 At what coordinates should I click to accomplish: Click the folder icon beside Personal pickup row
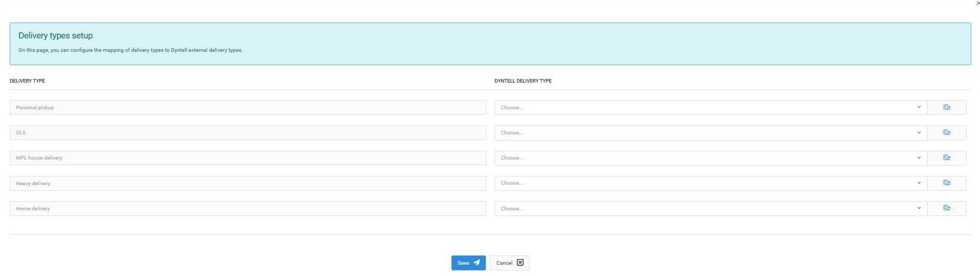[947, 107]
